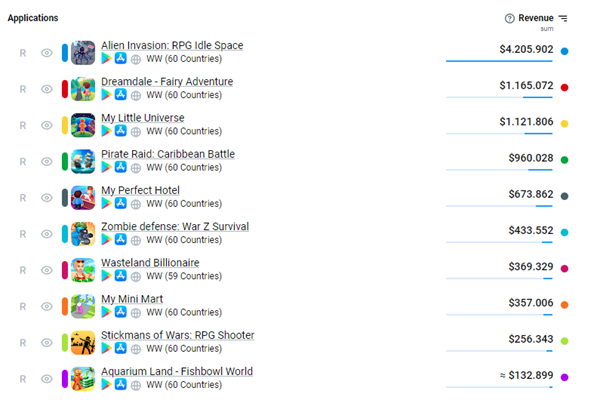600x400 pixels.
Task: Open the Pirate Raid: Caribbean Battle link
Action: 167,154
